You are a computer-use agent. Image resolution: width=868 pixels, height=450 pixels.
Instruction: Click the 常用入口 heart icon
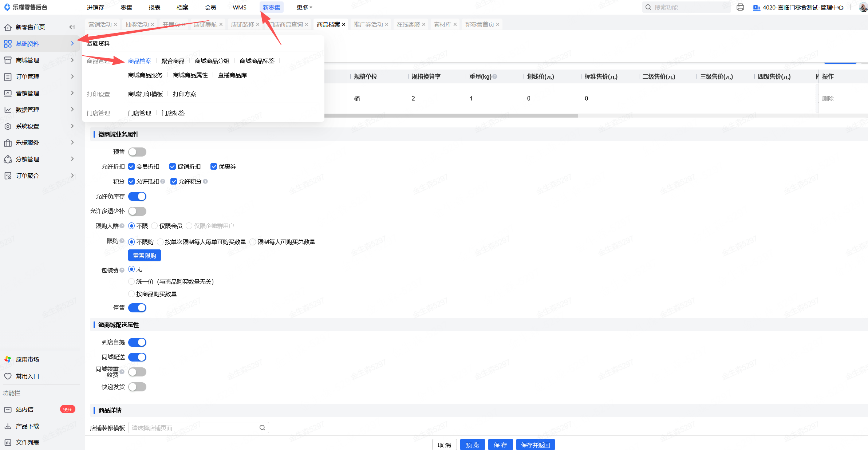[8, 376]
